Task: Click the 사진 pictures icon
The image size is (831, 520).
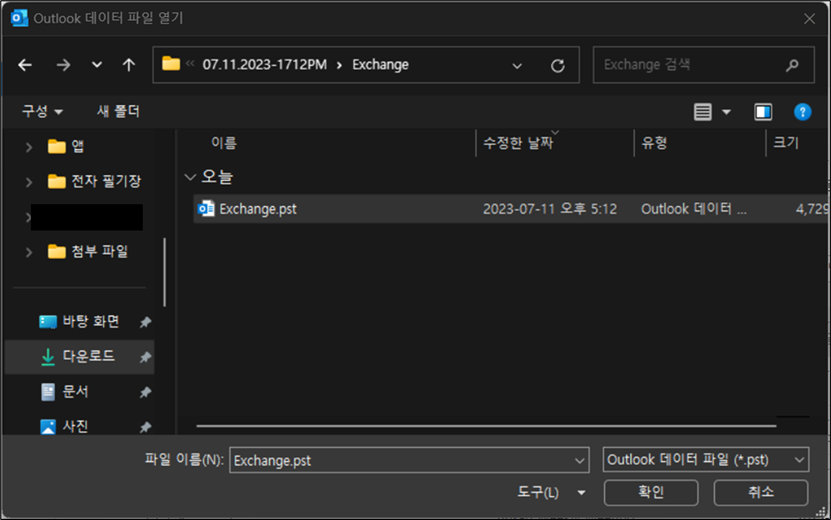Action: [x=48, y=427]
